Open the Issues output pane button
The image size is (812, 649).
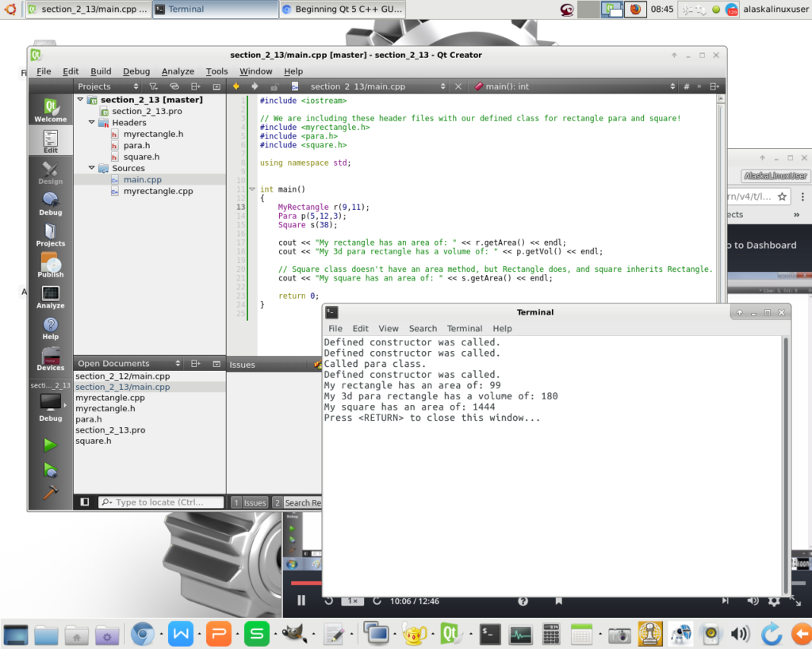[249, 502]
